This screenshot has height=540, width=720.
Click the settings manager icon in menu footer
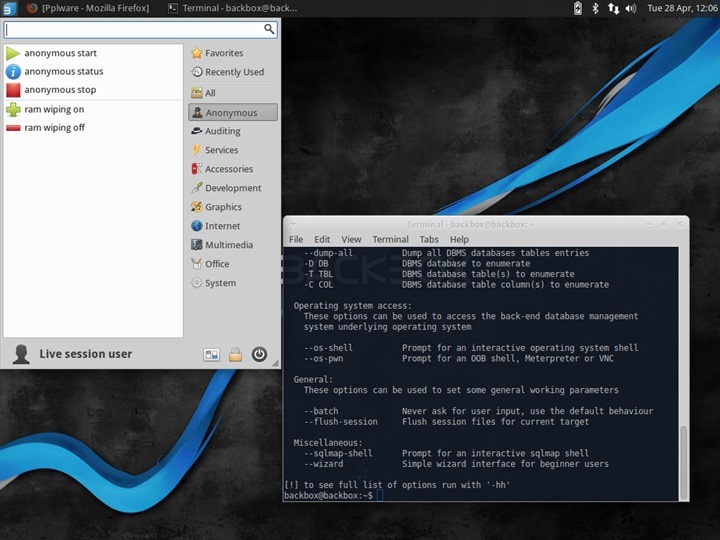tap(212, 354)
